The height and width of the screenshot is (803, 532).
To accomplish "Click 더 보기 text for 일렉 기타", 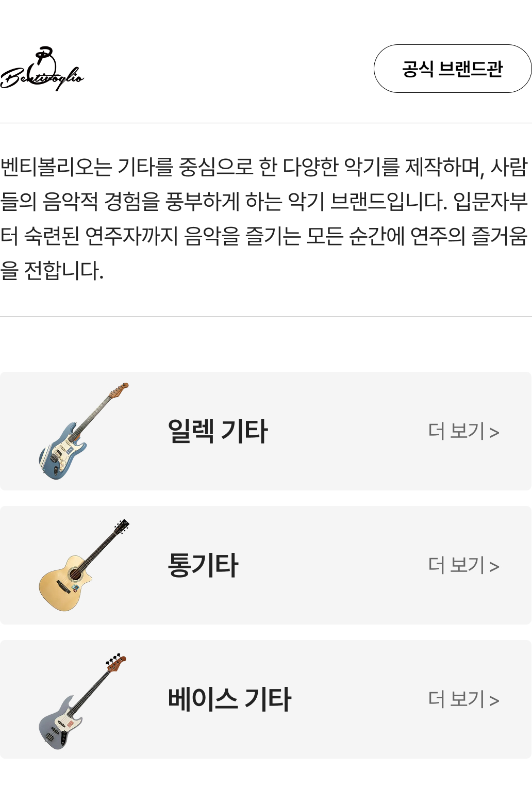I will (457, 431).
